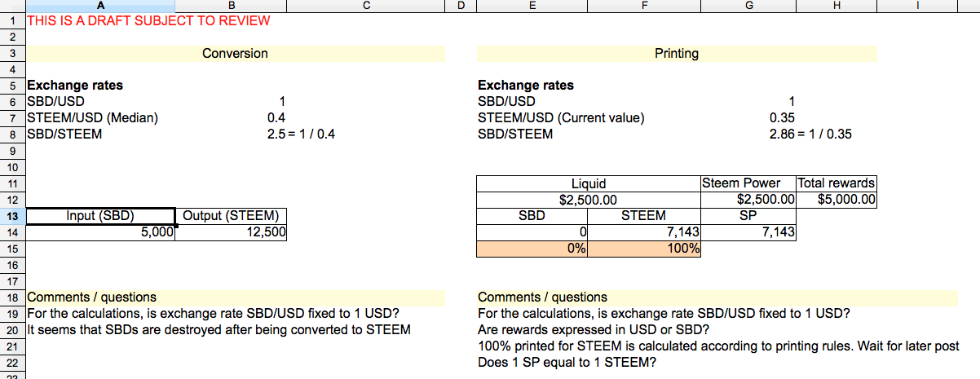Select column B header
980x379 pixels.
click(x=231, y=6)
